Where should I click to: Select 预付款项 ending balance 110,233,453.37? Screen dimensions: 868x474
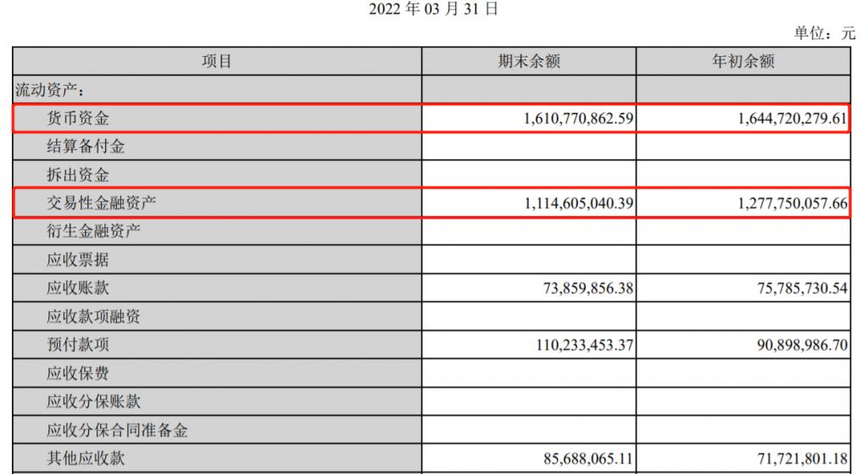point(585,345)
